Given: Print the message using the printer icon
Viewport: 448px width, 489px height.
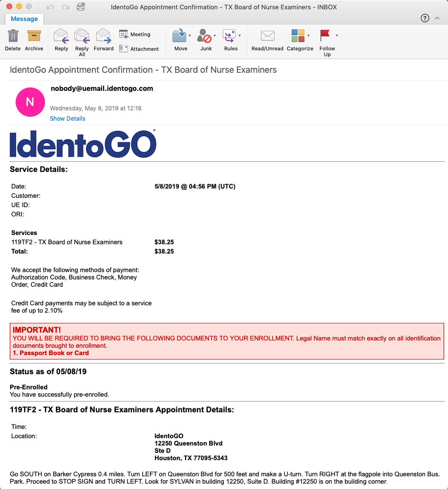Looking at the screenshot, I should click(x=81, y=6).
